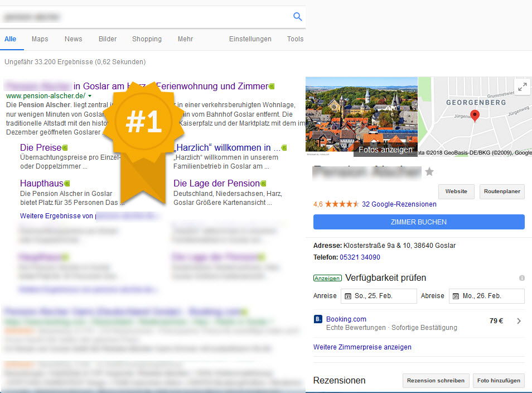Click the green icon beside Die Lage der Pension

tap(263, 184)
